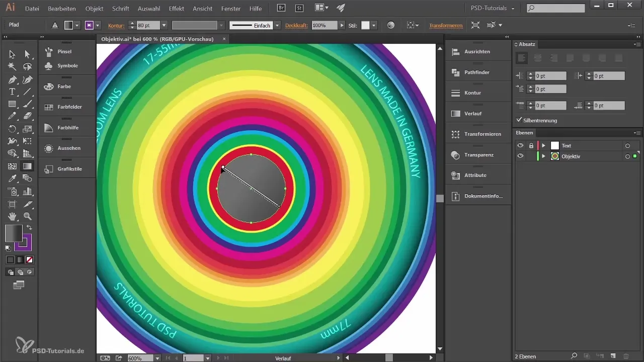This screenshot has height=362, width=644.
Task: Select the Rotate tool
Action: click(12, 129)
